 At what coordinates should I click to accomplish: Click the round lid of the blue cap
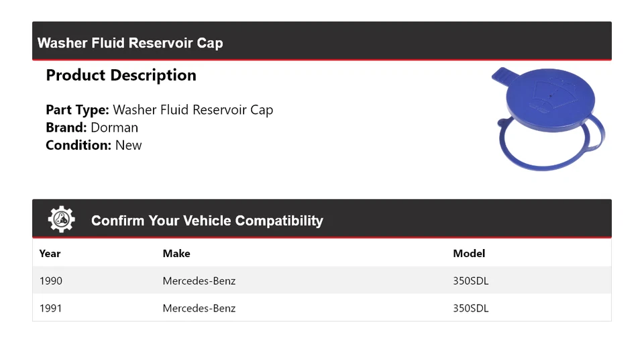pyautogui.click(x=550, y=101)
